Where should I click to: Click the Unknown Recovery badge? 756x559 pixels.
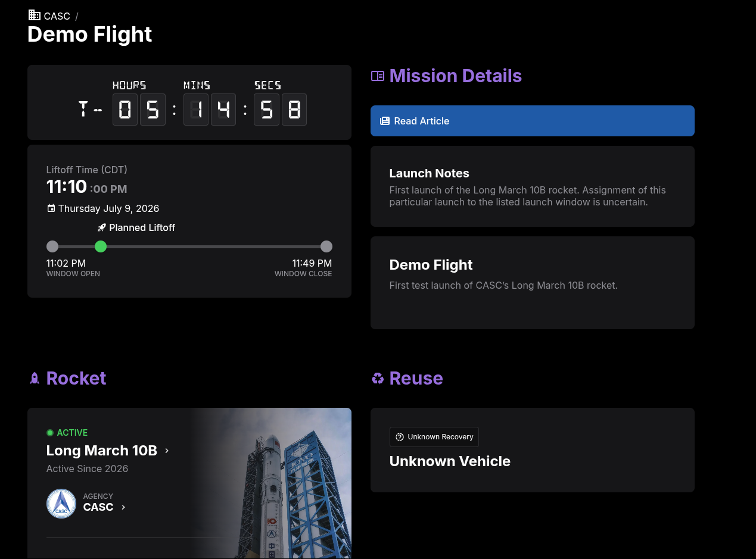(434, 437)
